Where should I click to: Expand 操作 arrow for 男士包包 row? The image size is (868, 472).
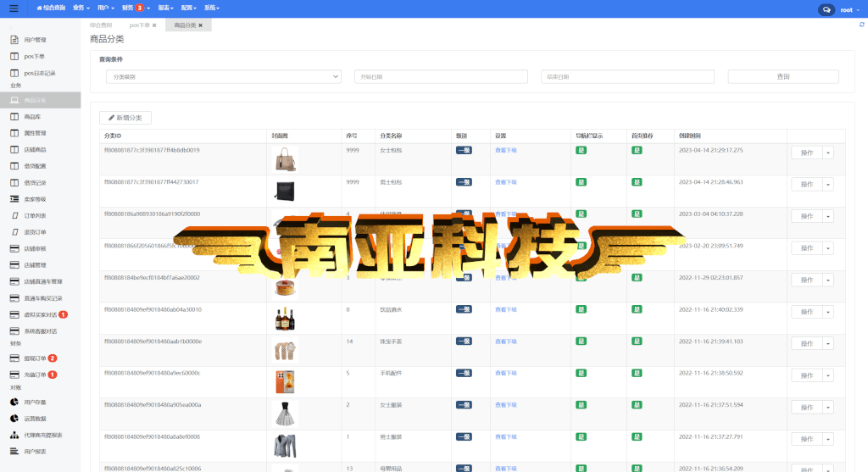(828, 184)
